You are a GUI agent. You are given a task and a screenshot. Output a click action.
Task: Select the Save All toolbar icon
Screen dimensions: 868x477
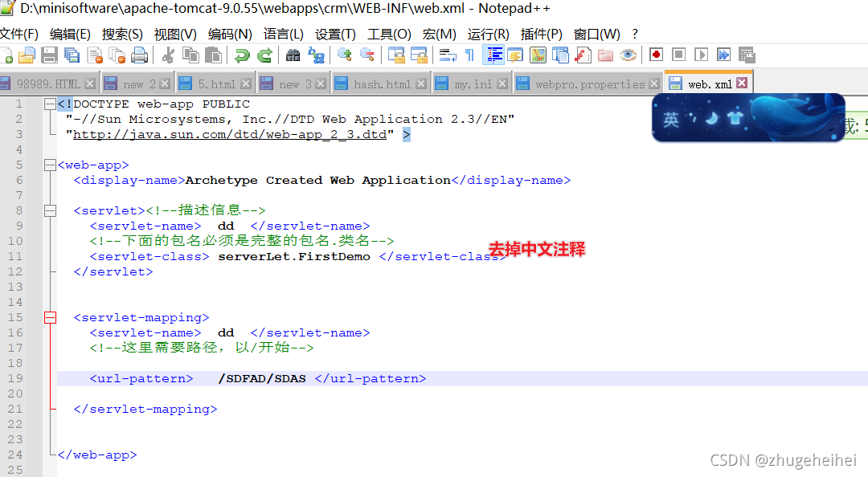coord(71,55)
